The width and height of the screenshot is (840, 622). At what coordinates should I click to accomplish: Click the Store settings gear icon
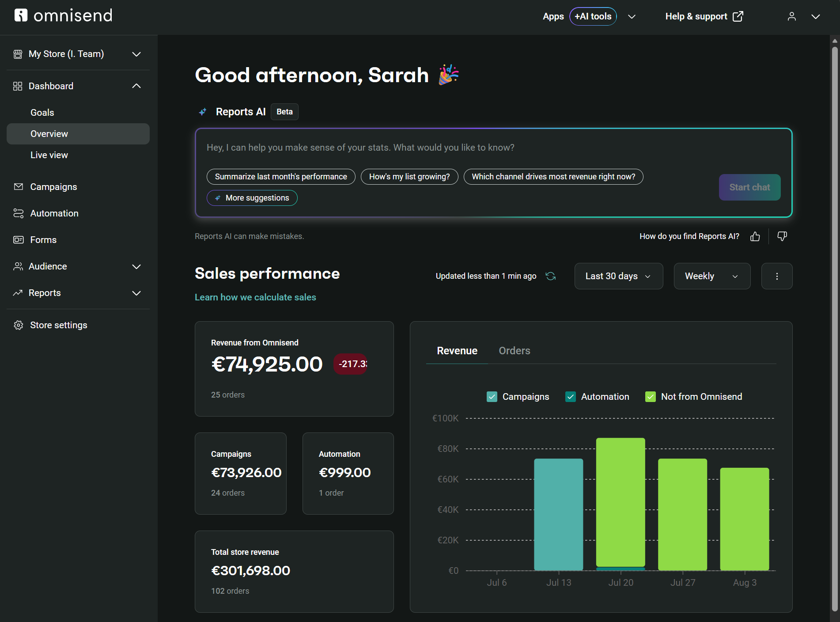coord(19,325)
